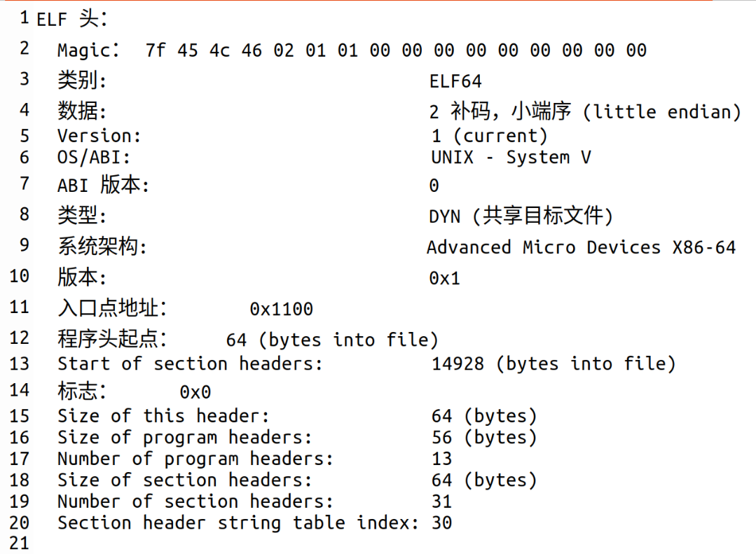Click the UNIX - System V value
Image resolution: width=756 pixels, height=554 pixels.
(x=511, y=157)
